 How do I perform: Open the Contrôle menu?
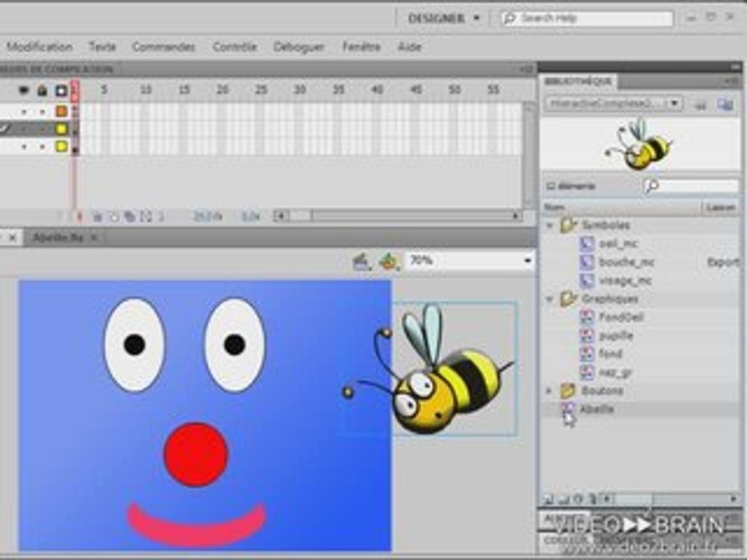(x=235, y=47)
